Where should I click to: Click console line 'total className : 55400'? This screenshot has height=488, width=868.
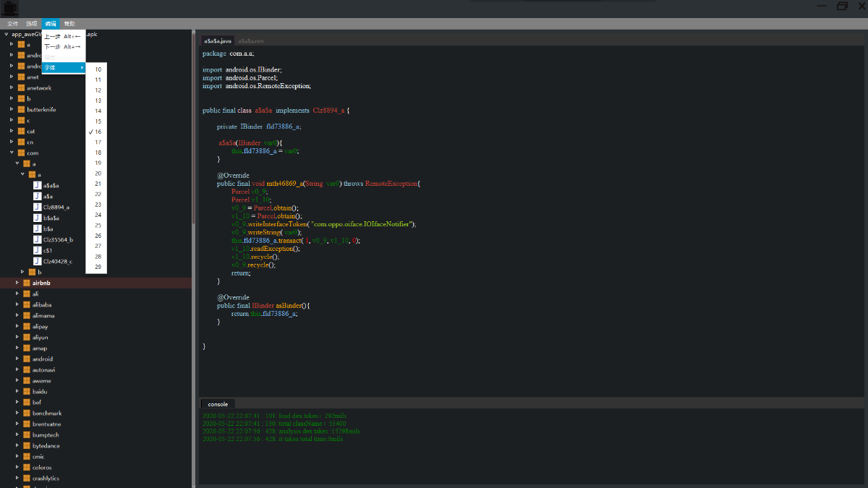(x=276, y=423)
